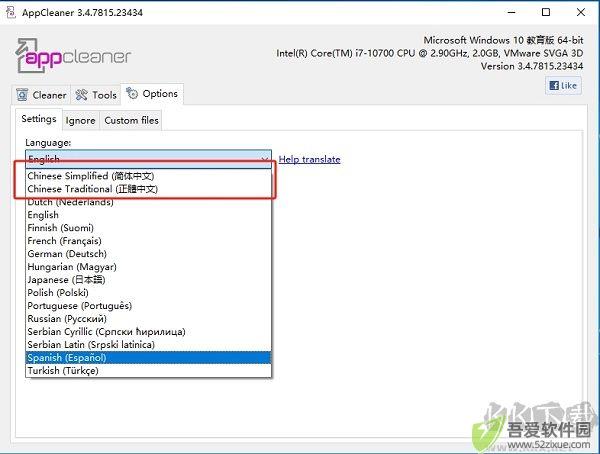Choose Chinese Simplified language

148,176
